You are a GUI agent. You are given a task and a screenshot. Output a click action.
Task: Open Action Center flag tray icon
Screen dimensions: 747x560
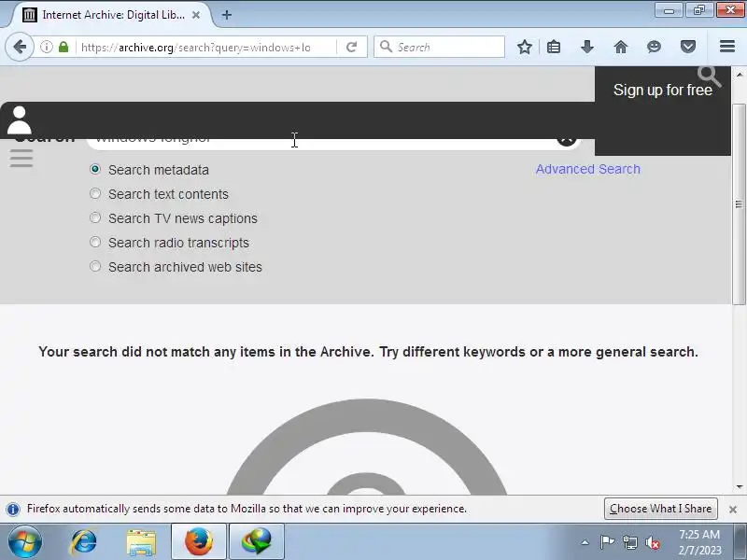coord(608,542)
